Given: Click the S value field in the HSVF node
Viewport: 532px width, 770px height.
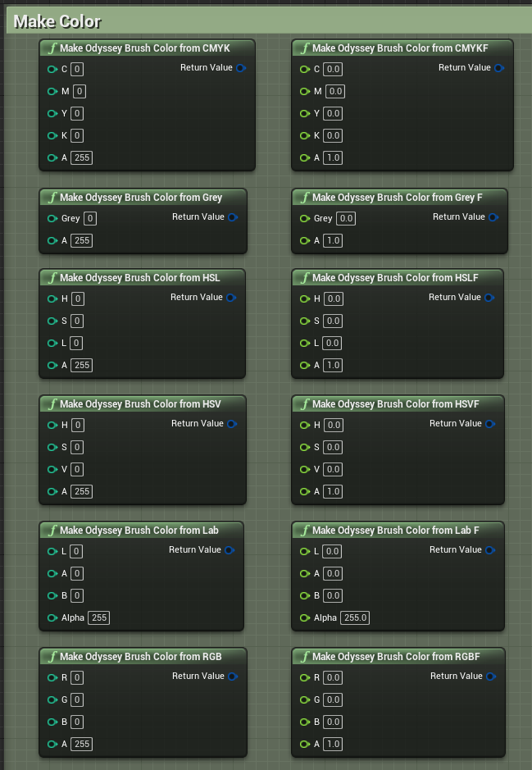Looking at the screenshot, I should 333,447.
